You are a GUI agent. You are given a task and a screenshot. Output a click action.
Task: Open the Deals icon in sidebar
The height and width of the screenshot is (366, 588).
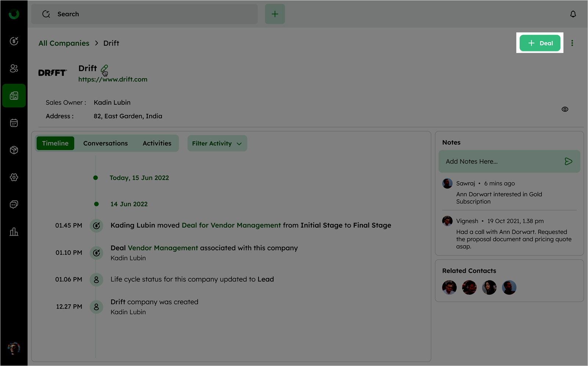click(x=14, y=41)
